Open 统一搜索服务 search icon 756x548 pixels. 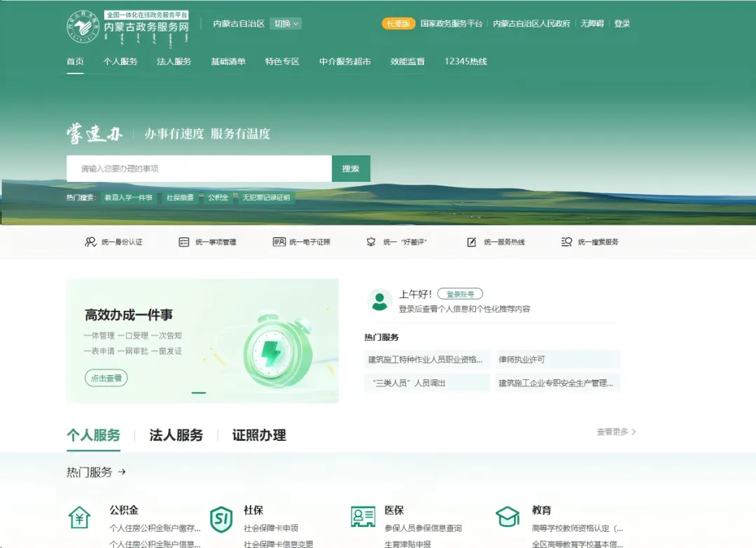coord(566,242)
